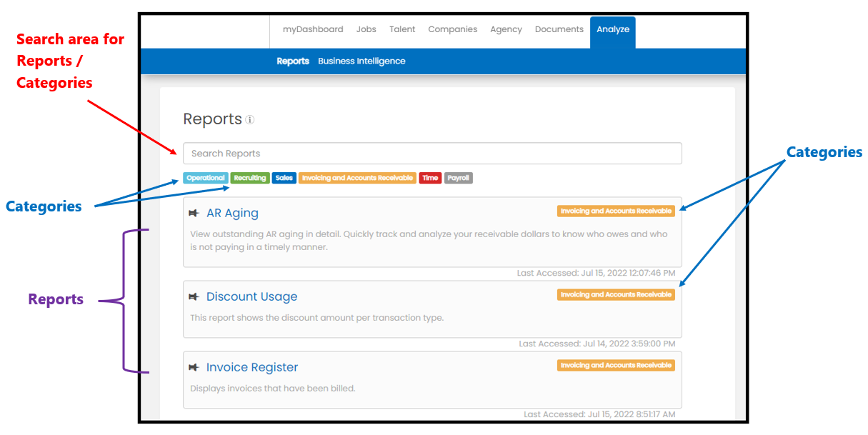The image size is (868, 435).
Task: Go to the Jobs tab
Action: click(x=366, y=29)
